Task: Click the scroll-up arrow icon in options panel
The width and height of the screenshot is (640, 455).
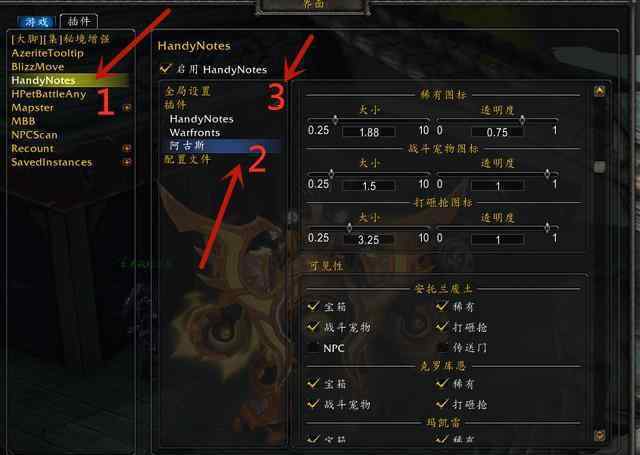Action: click(x=599, y=91)
